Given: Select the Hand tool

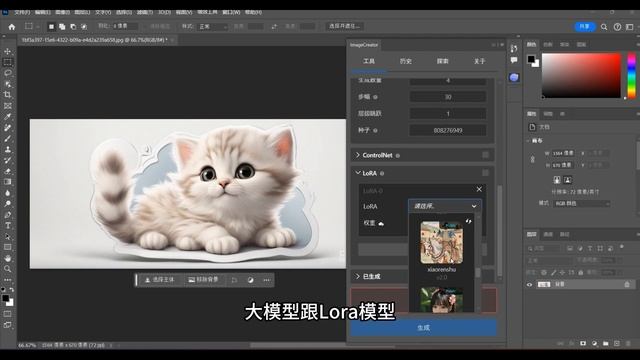Looking at the screenshot, I should [8, 258].
